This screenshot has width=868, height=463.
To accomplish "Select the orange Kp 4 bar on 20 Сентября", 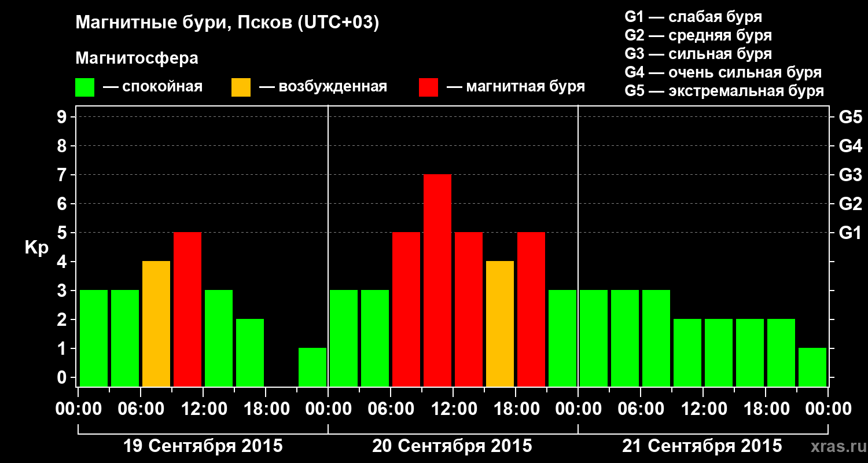I will point(500,324).
